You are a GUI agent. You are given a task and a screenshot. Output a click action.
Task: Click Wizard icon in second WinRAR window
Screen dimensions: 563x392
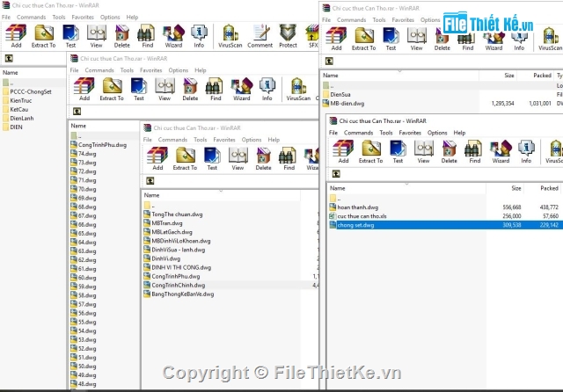242,89
